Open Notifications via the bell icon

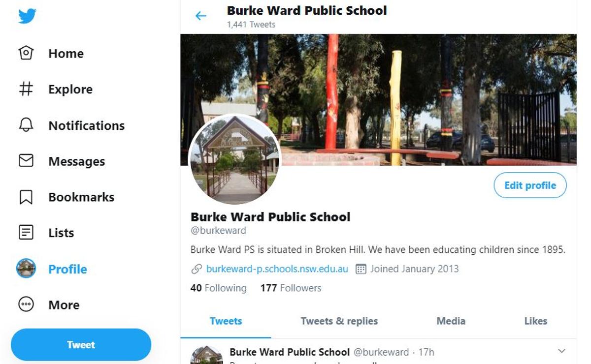point(26,125)
